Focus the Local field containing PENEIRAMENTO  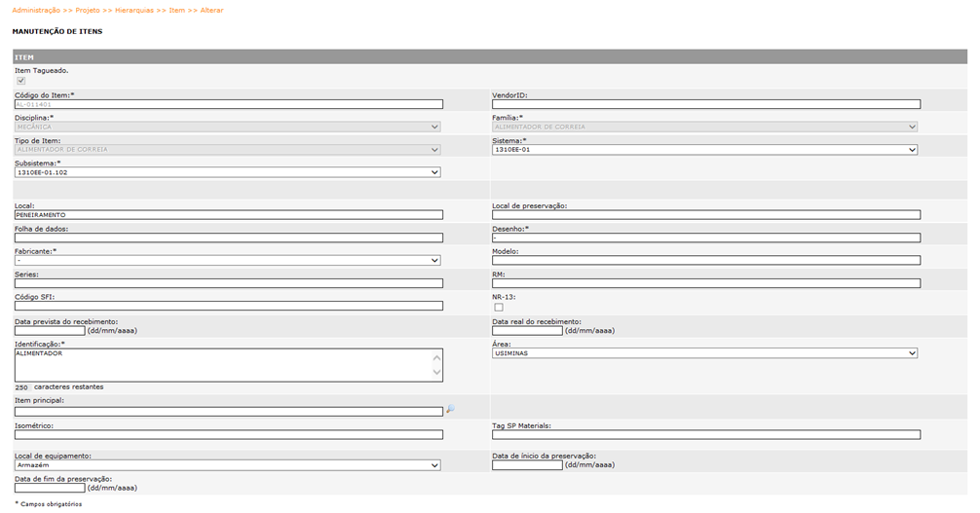point(228,215)
